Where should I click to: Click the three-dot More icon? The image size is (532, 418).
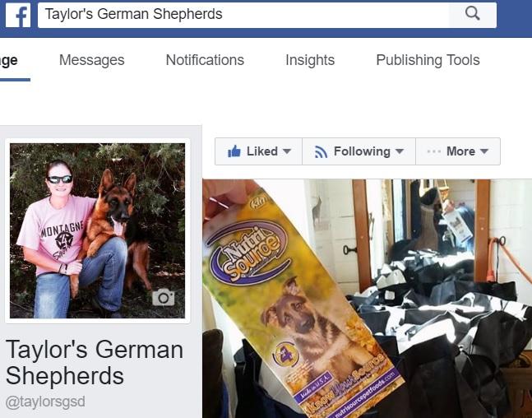click(x=433, y=151)
